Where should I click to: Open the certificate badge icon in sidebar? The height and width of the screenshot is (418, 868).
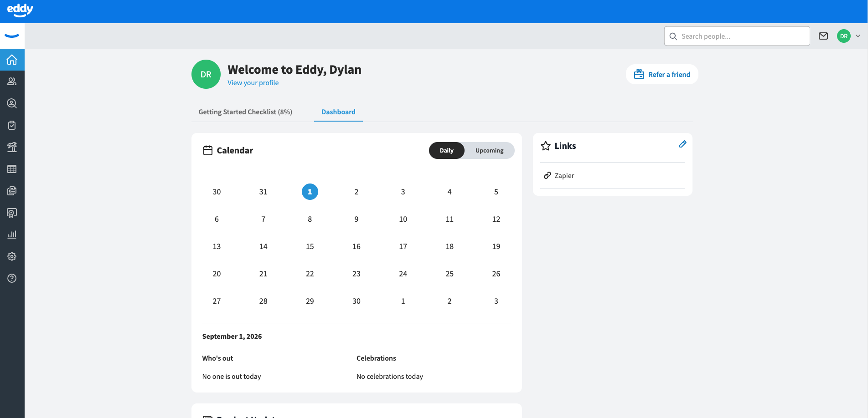(12, 213)
